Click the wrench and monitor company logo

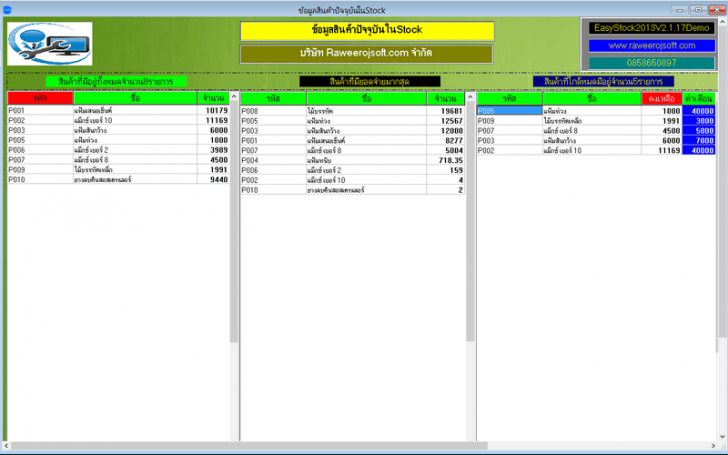pyautogui.click(x=50, y=44)
